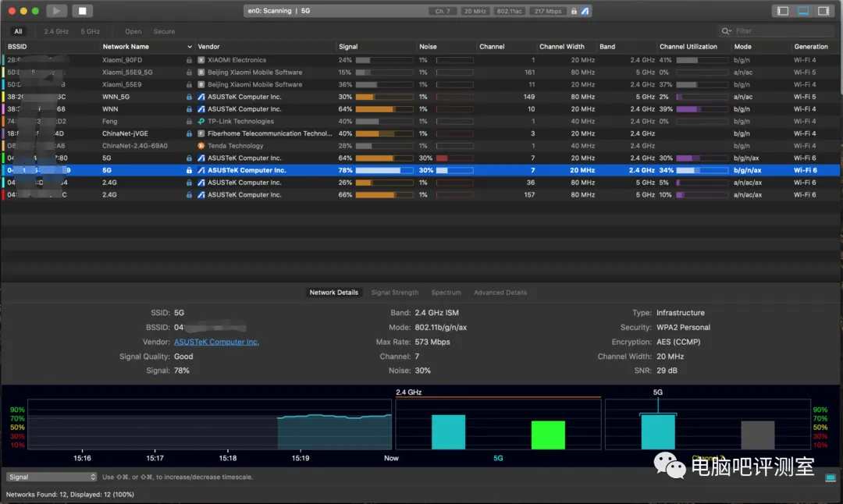This screenshot has width=843, height=504.
Task: Select the WNN_5G network name
Action: point(116,98)
